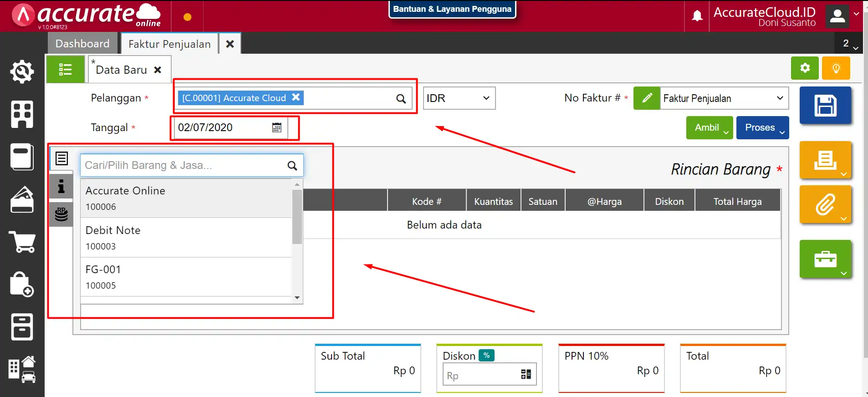This screenshot has width=868, height=397.
Task: Close the Faktur Penjualan tab
Action: tap(230, 44)
